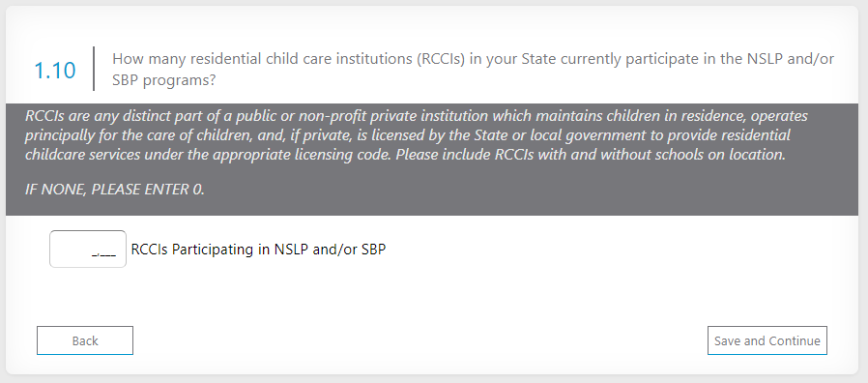868x383 pixels.
Task: Click the vertical divider beside 1.10
Action: pos(94,69)
